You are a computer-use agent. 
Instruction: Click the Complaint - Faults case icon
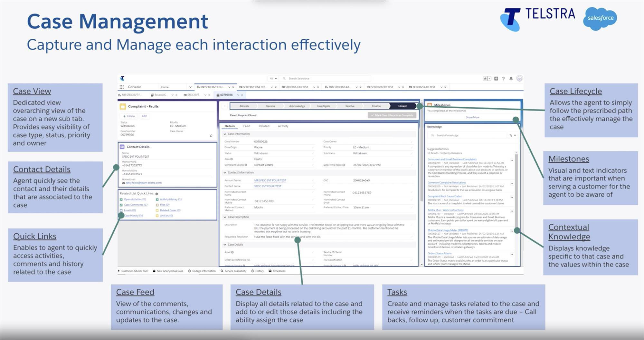[123, 106]
